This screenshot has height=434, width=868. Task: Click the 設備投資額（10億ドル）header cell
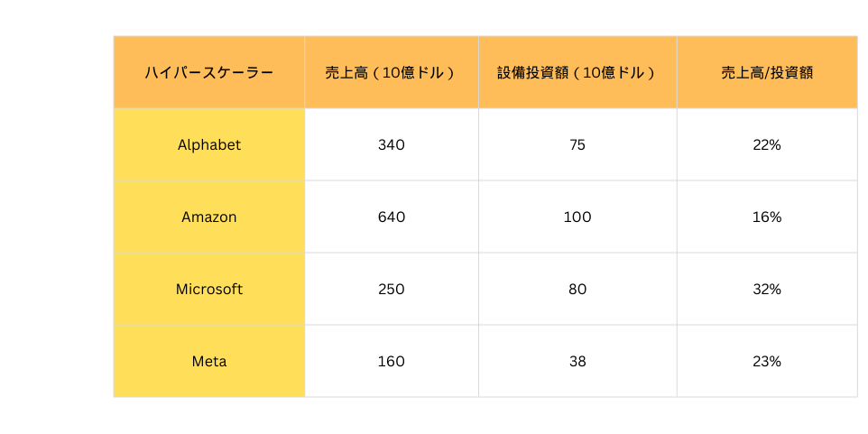pos(577,73)
